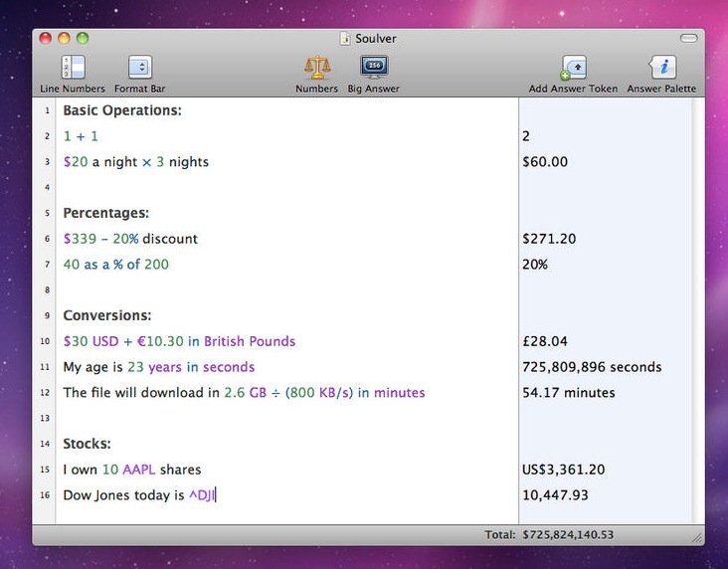
Task: Select the answer '$271.20'
Action: tap(549, 239)
